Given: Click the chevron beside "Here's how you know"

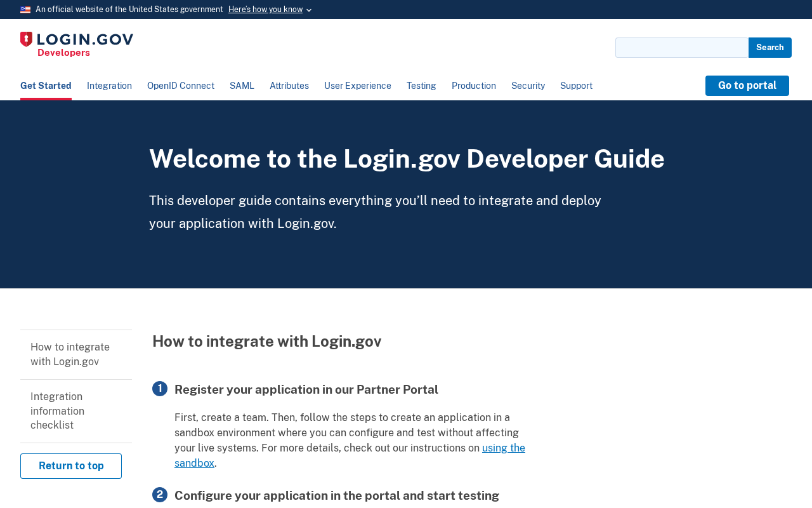Looking at the screenshot, I should click(x=309, y=10).
